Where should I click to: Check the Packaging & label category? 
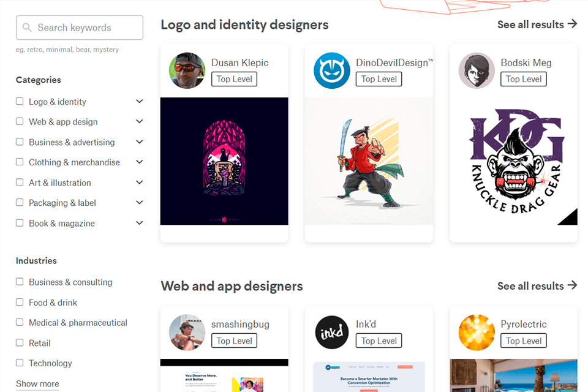(20, 202)
